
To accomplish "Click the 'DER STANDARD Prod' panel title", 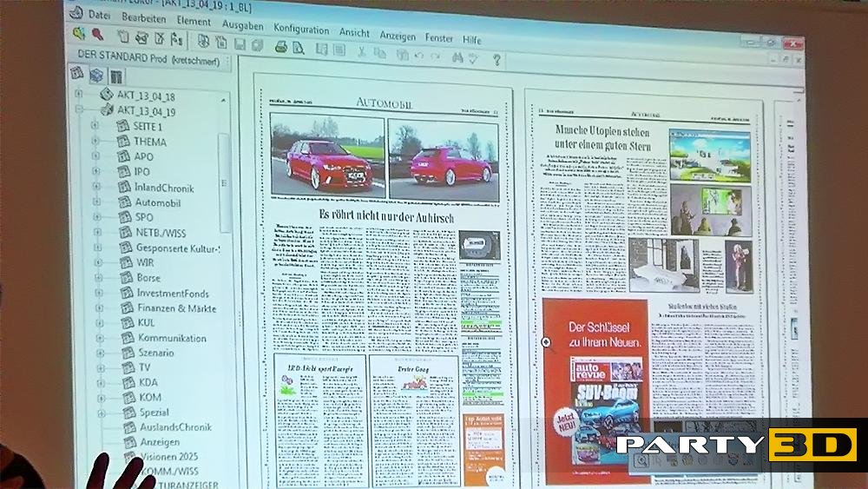I will tap(149, 58).
